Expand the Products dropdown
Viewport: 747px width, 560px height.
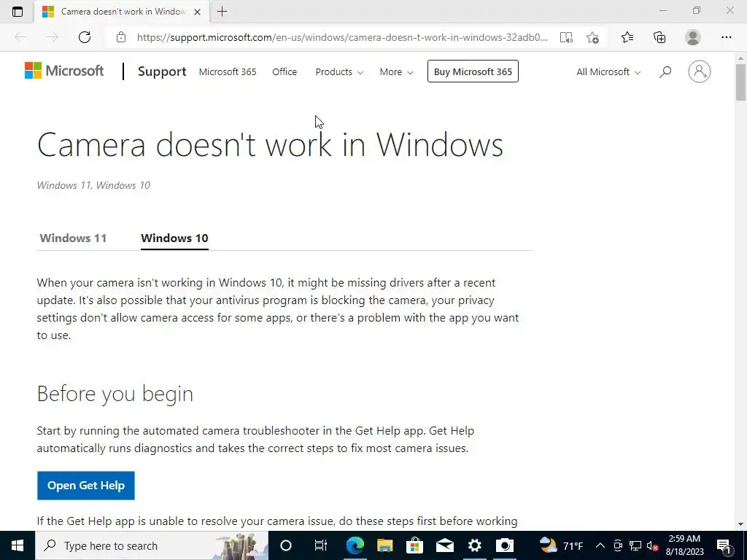[339, 72]
